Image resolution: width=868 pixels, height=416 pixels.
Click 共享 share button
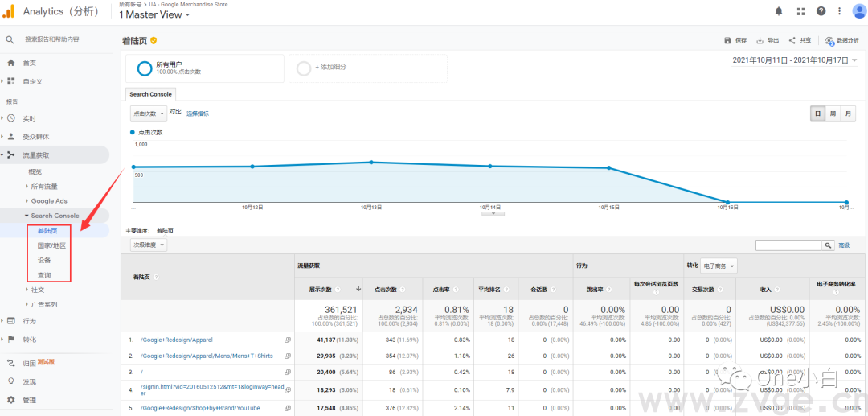[x=800, y=40]
